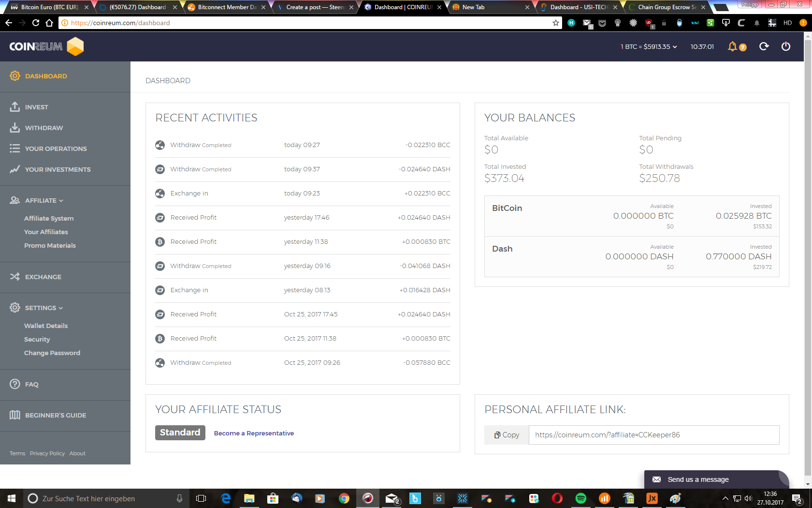
Task: Click the browser home icon
Action: (x=49, y=23)
